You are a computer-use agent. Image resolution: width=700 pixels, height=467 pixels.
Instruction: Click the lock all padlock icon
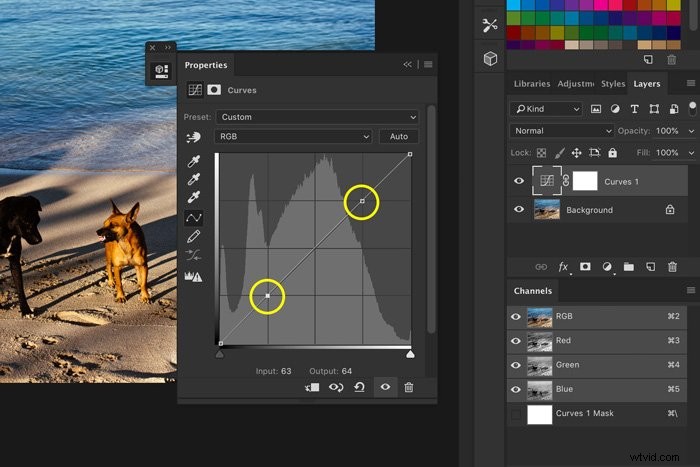point(612,153)
